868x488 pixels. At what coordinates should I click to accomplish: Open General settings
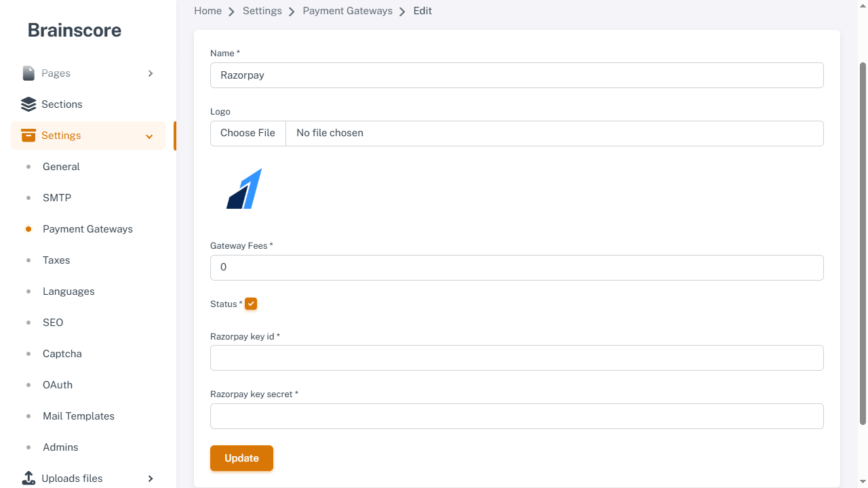[61, 167]
